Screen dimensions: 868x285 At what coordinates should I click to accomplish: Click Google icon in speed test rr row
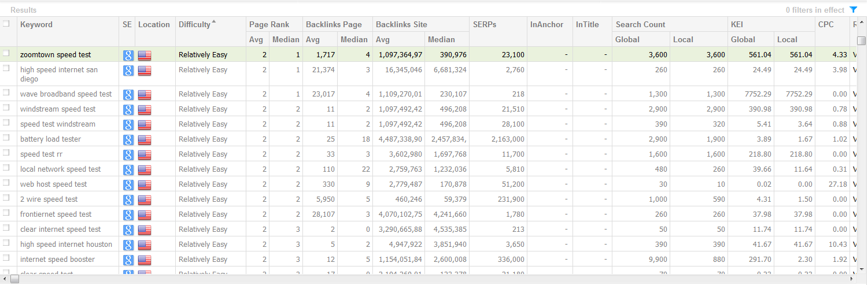[128, 155]
